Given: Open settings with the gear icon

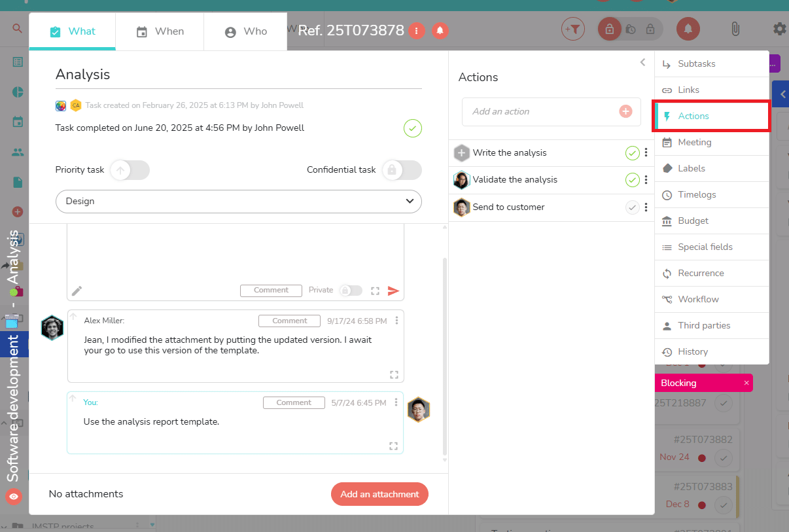Looking at the screenshot, I should (x=779, y=29).
